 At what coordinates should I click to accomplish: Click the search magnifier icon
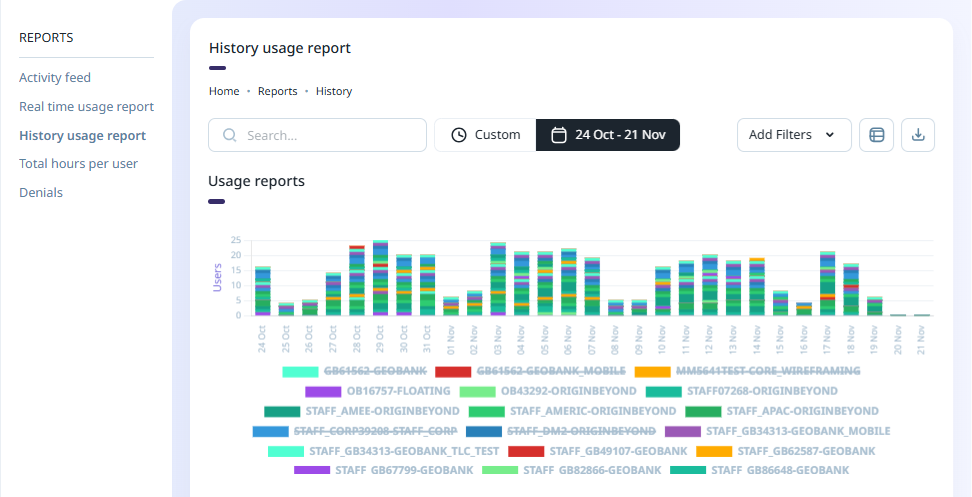tap(230, 135)
